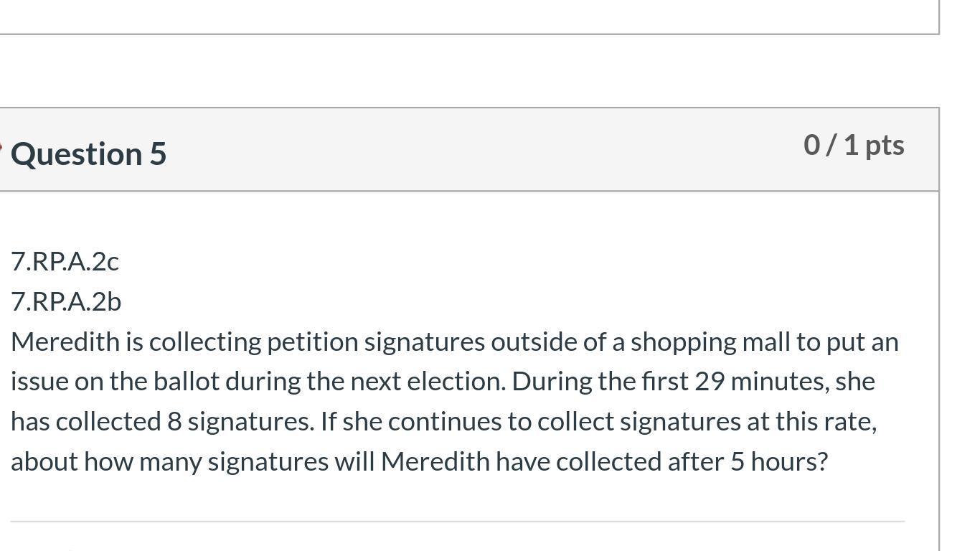Click the 0 / 1 pts score label

(x=854, y=145)
